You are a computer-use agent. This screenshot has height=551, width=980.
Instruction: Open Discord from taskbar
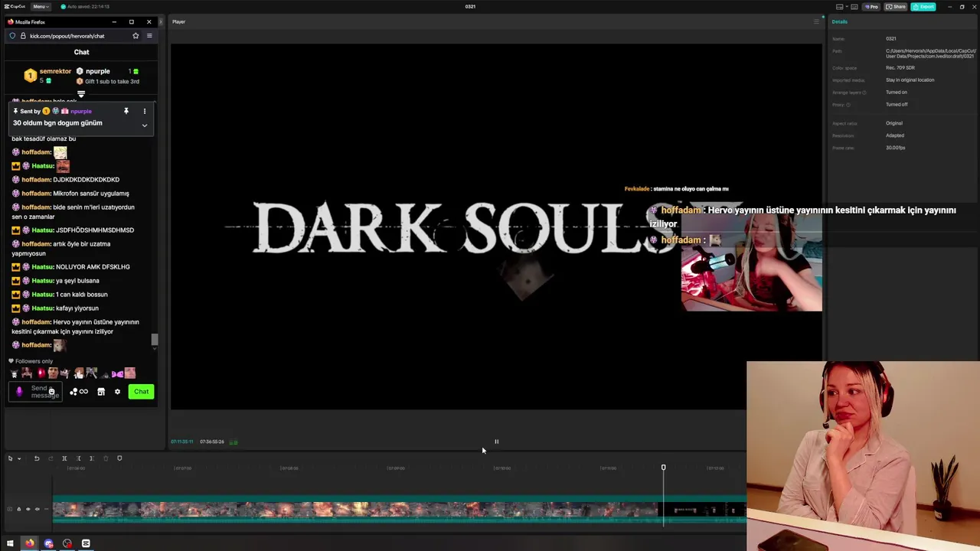48,543
